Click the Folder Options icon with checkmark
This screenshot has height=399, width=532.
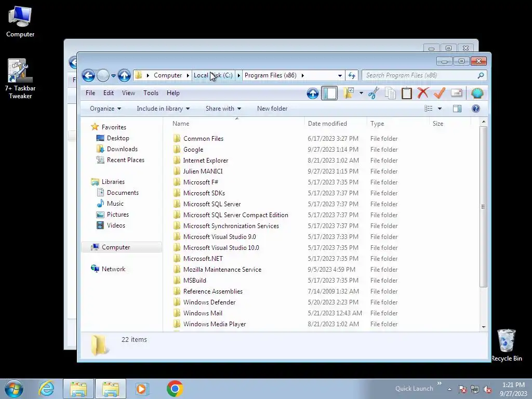tap(349, 93)
